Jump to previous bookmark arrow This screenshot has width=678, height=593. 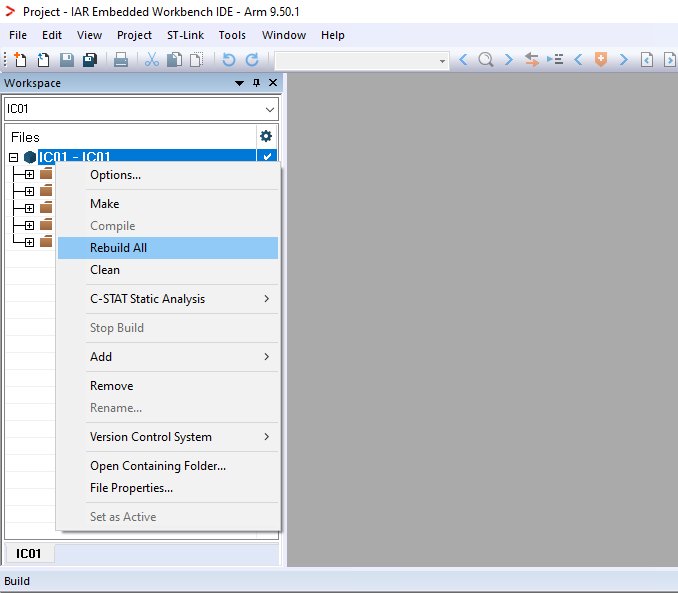pos(578,59)
